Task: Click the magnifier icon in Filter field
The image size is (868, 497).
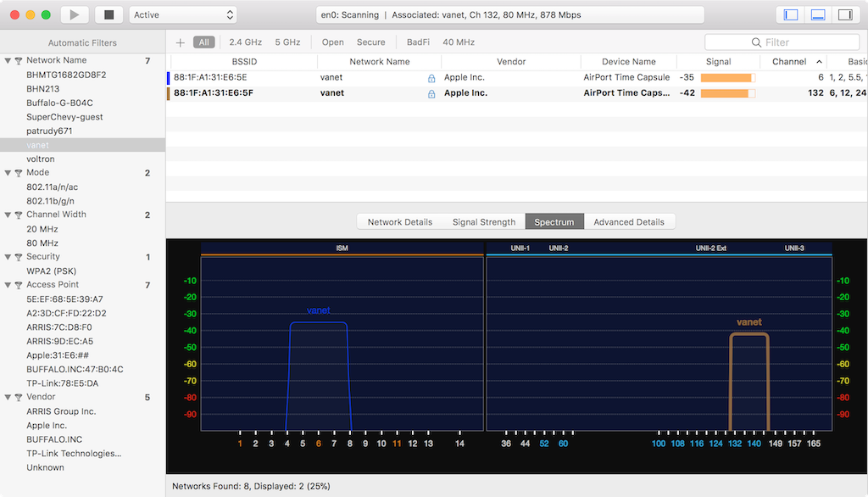Action: pyautogui.click(x=756, y=42)
